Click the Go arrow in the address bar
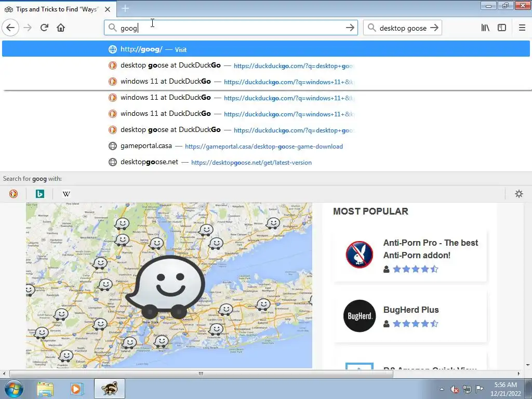This screenshot has width=532, height=399. (x=350, y=28)
